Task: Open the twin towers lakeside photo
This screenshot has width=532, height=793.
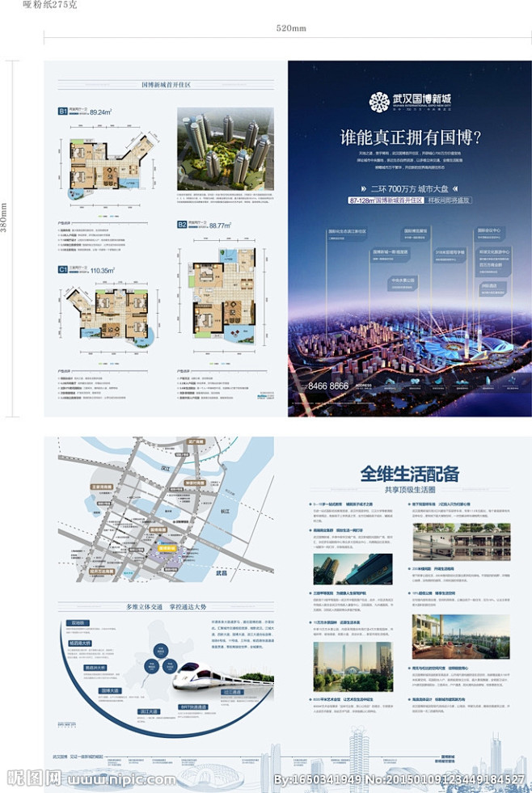Action: point(353,667)
